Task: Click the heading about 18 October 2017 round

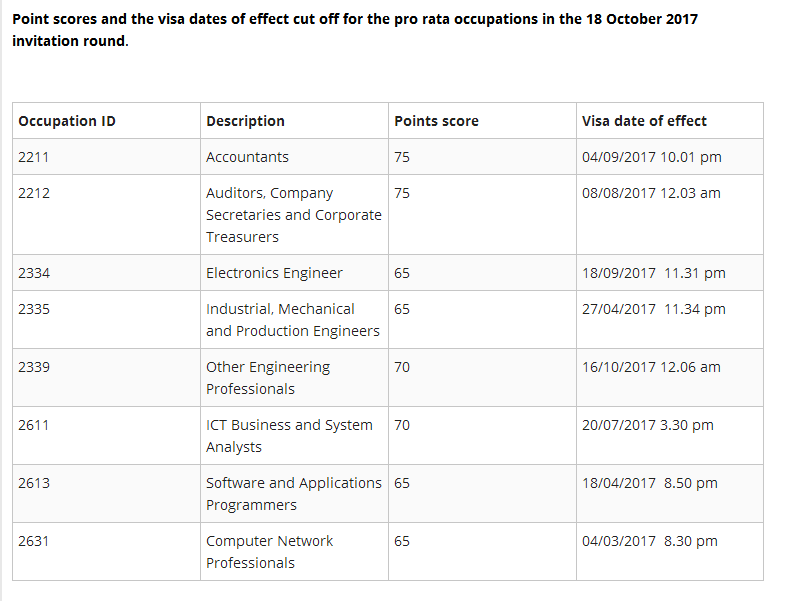Action: click(355, 32)
